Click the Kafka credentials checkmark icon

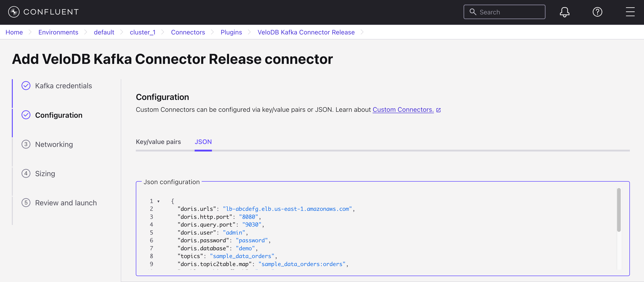click(26, 86)
